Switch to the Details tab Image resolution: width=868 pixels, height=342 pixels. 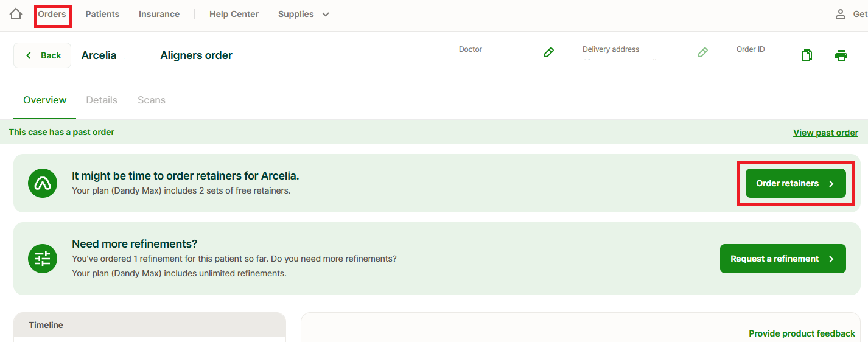click(x=102, y=100)
